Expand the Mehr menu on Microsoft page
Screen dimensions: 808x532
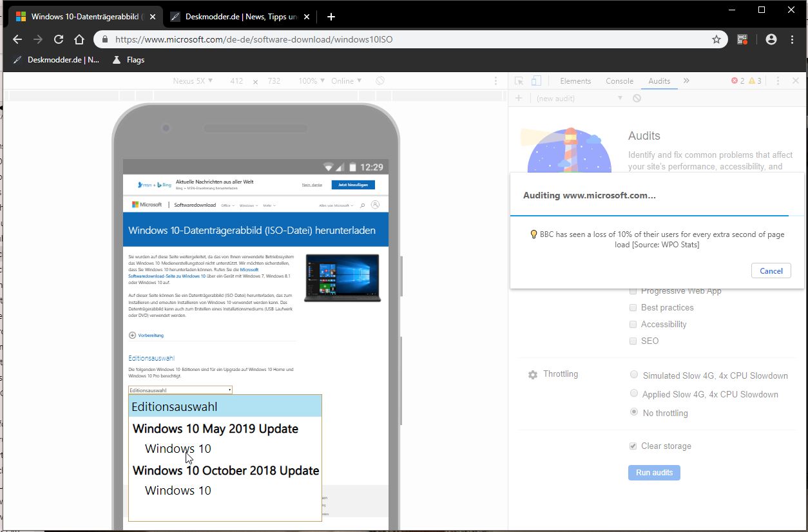tap(269, 205)
